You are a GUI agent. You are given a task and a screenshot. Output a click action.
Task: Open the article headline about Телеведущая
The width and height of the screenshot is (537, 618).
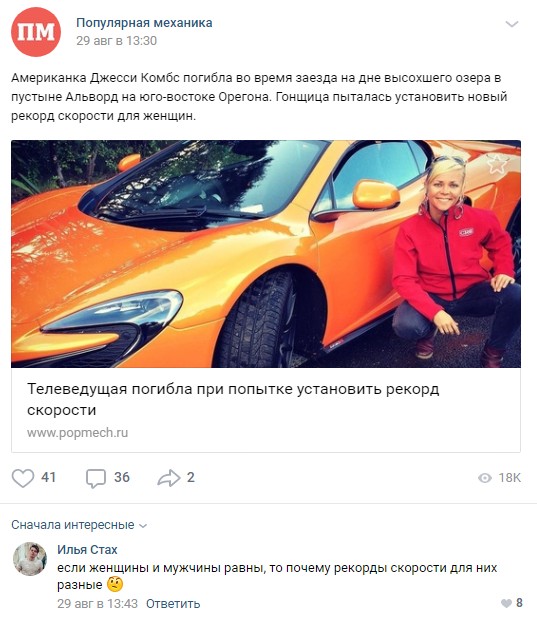click(233, 399)
